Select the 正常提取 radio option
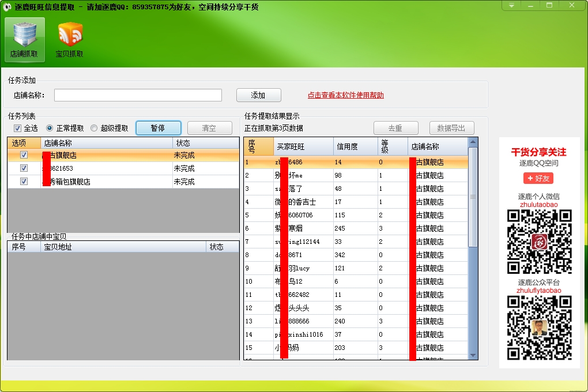Screen dimensions: 588x392 pyautogui.click(x=50, y=129)
